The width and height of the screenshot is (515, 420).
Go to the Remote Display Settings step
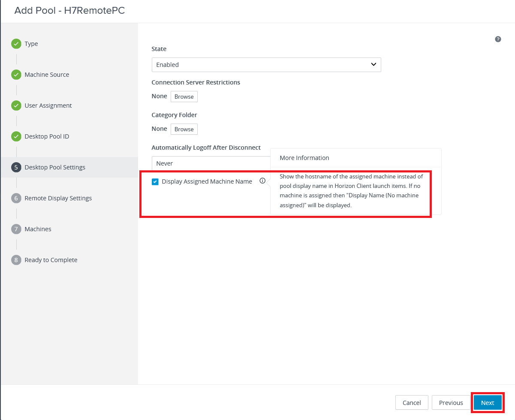[x=58, y=198]
